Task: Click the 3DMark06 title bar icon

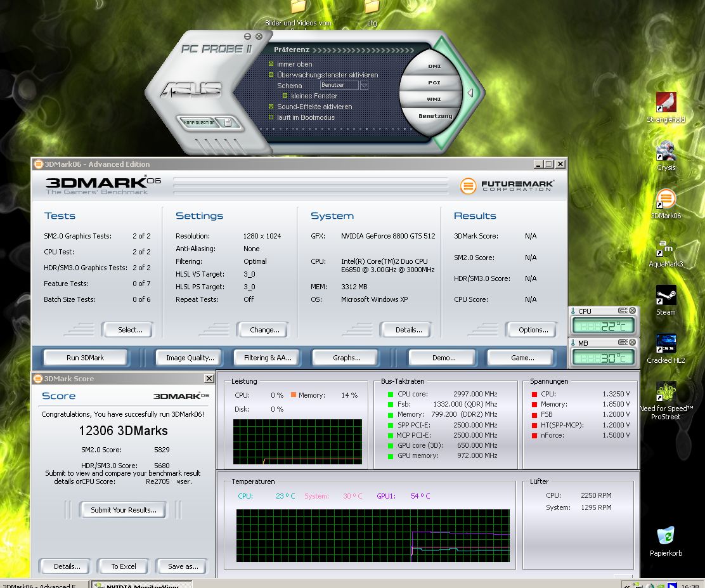Action: (39, 164)
